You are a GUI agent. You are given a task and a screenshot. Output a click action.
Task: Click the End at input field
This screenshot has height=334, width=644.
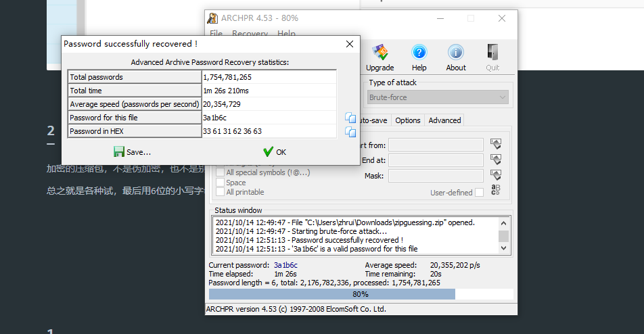pyautogui.click(x=436, y=160)
